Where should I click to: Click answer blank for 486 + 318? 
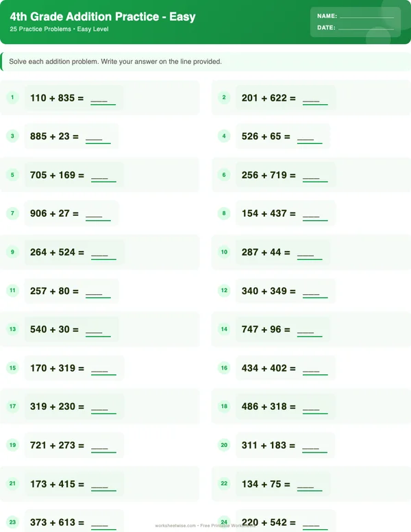pos(315,409)
